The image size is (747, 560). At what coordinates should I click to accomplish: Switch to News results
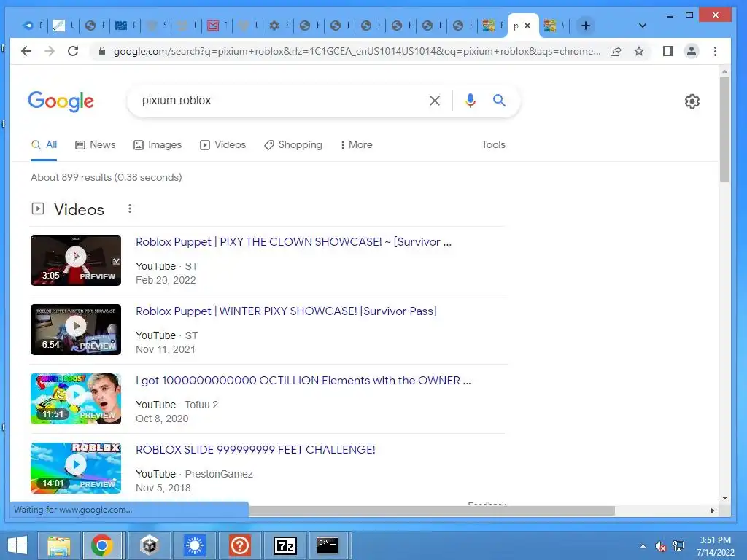click(96, 145)
